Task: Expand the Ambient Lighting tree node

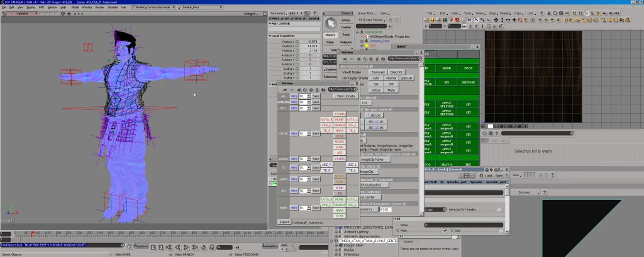Action: point(336,232)
